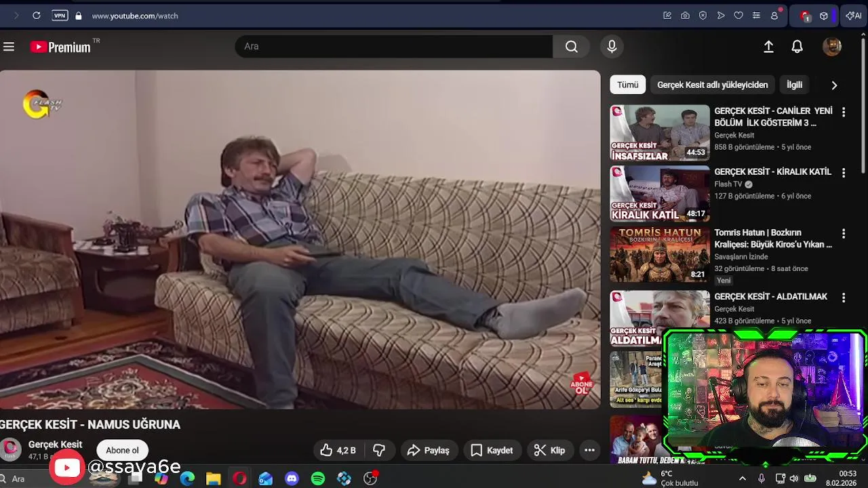Open 'Flash TV' channel name link

(728, 184)
